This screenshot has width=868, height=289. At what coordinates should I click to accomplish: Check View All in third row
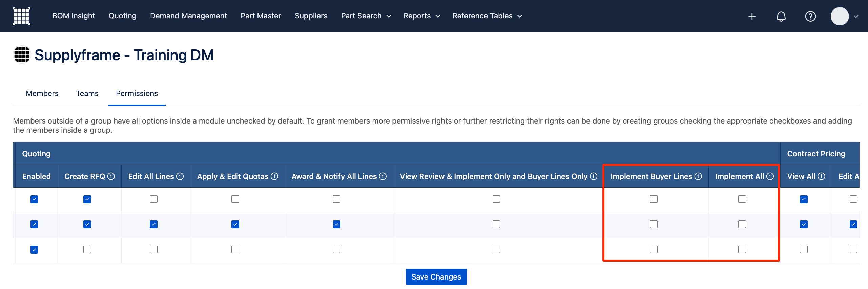point(804,249)
